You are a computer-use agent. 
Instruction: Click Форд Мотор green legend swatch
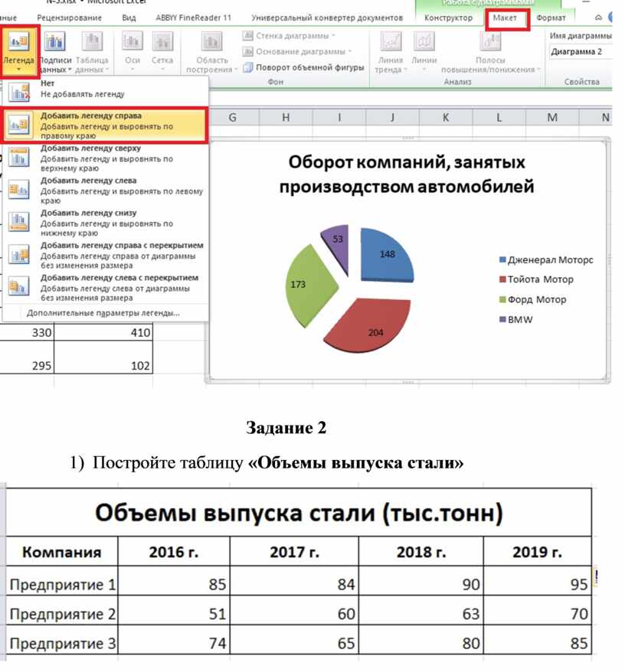pyautogui.click(x=502, y=299)
